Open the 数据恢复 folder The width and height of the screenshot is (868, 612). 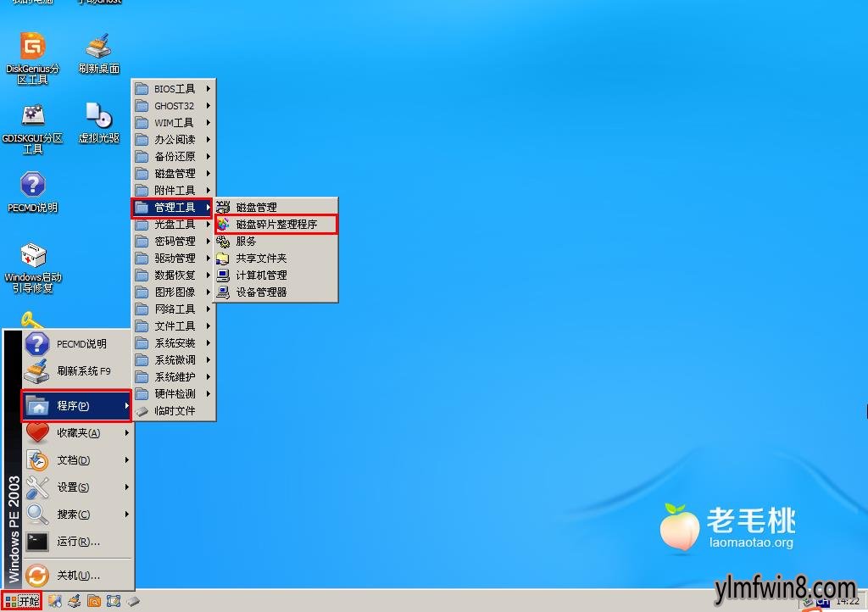pos(173,275)
